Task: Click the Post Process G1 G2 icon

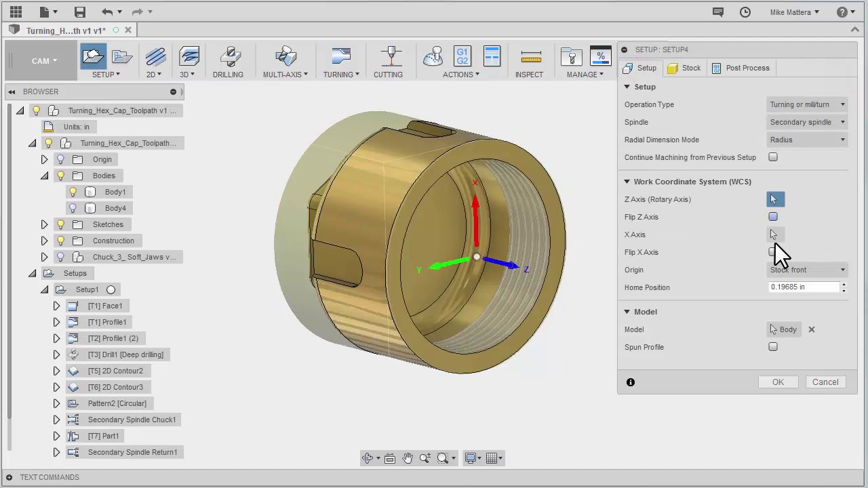Action: click(x=462, y=56)
